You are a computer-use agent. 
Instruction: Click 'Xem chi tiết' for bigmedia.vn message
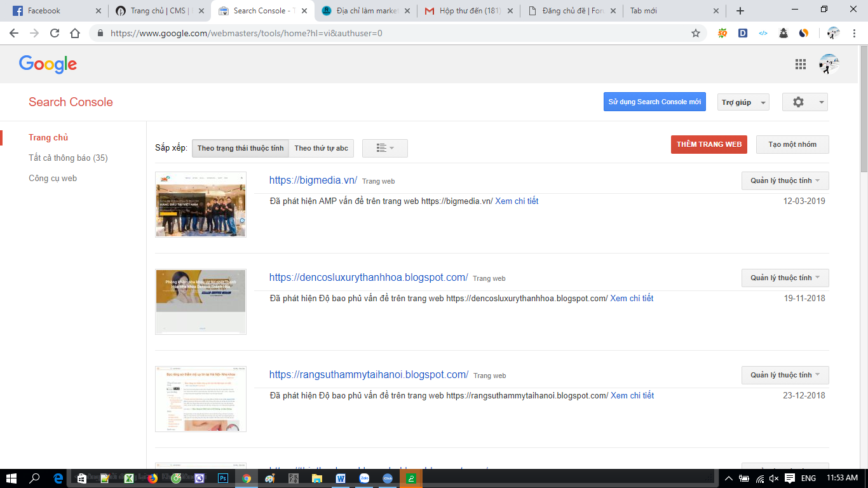point(517,201)
